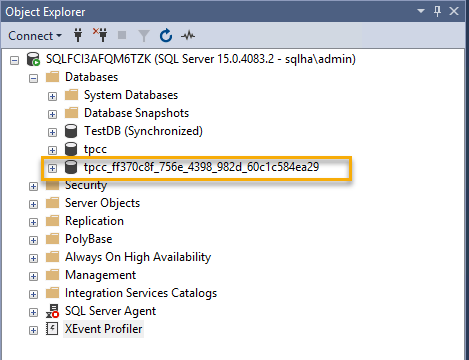Expand Replication folder
The height and width of the screenshot is (360, 469).
(x=33, y=222)
